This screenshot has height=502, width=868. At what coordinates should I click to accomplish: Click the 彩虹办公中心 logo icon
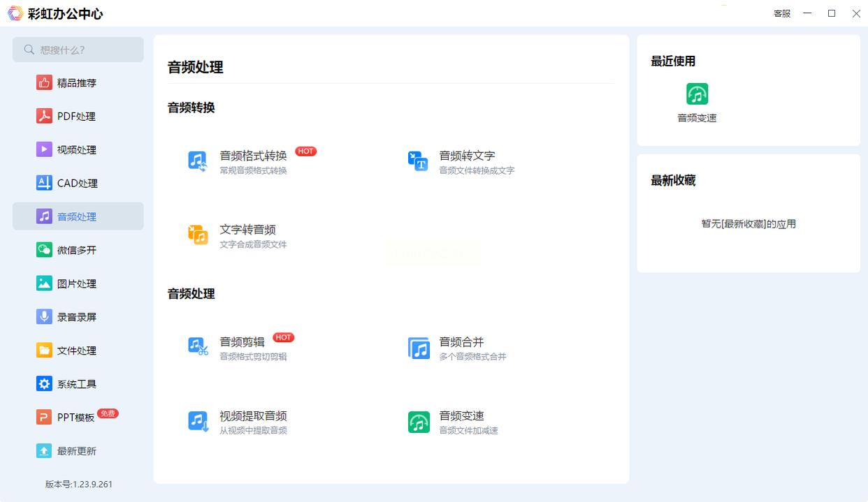click(15, 13)
